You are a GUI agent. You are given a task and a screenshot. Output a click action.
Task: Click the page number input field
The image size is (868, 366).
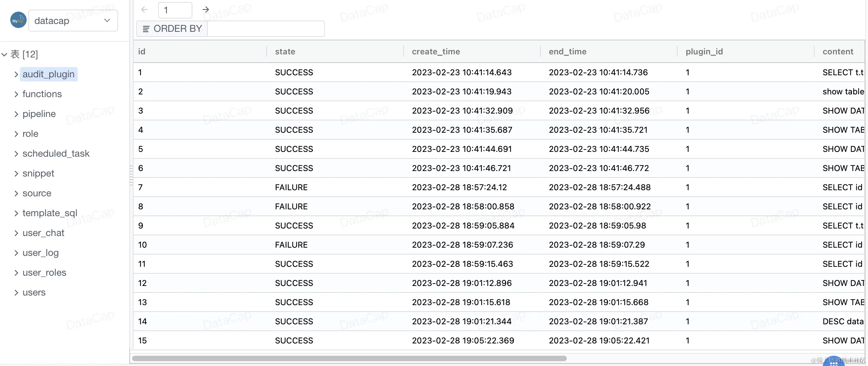click(x=175, y=10)
